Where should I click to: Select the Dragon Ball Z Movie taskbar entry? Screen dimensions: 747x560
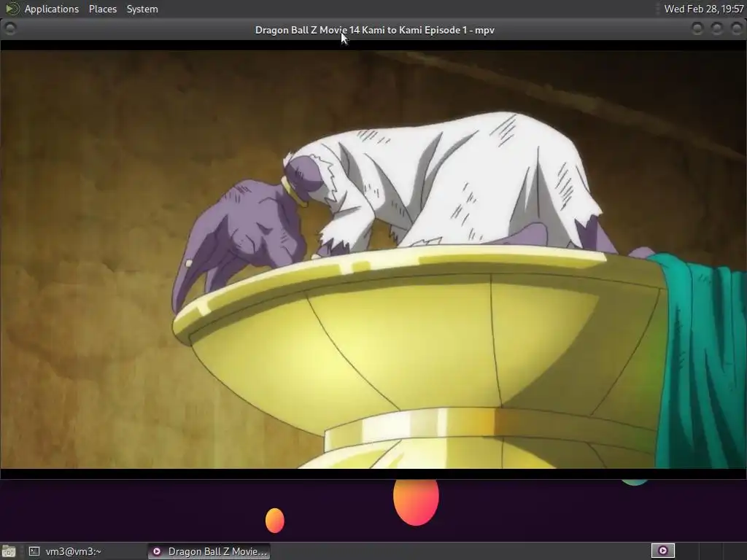pos(209,551)
